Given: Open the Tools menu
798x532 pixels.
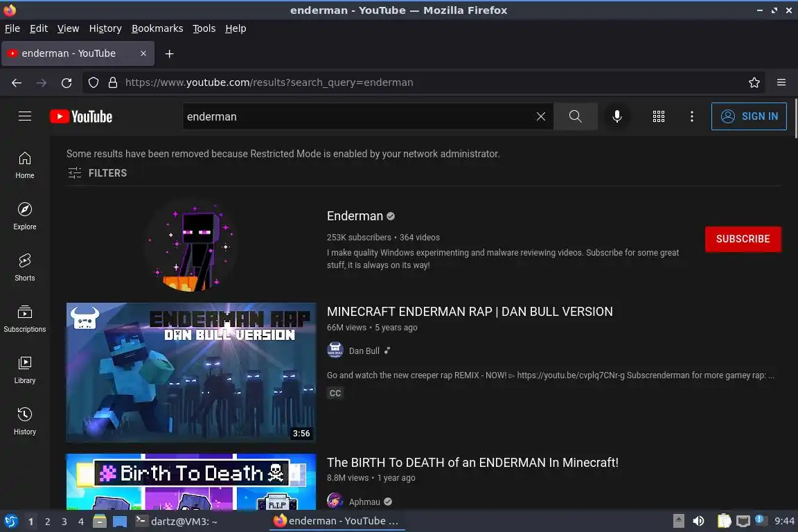Looking at the screenshot, I should [x=204, y=28].
